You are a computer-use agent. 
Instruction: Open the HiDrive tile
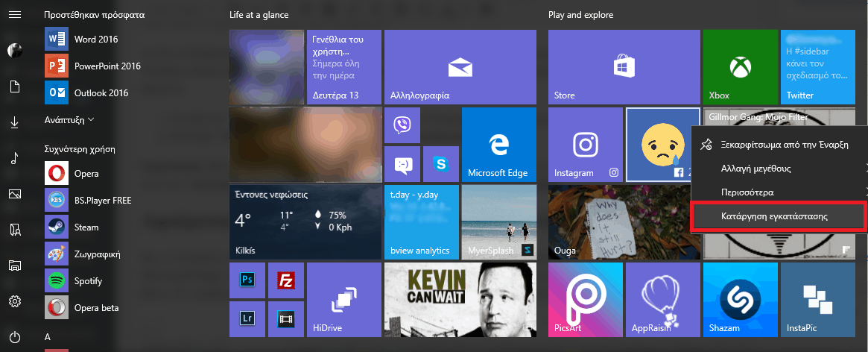(x=343, y=300)
